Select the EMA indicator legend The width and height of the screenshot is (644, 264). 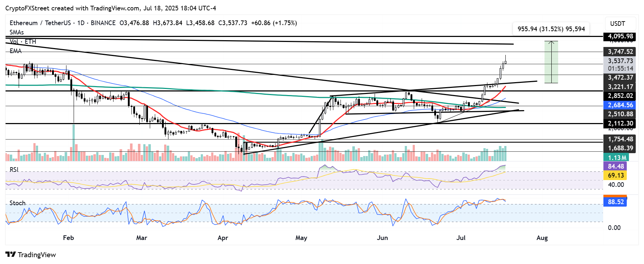(15, 51)
